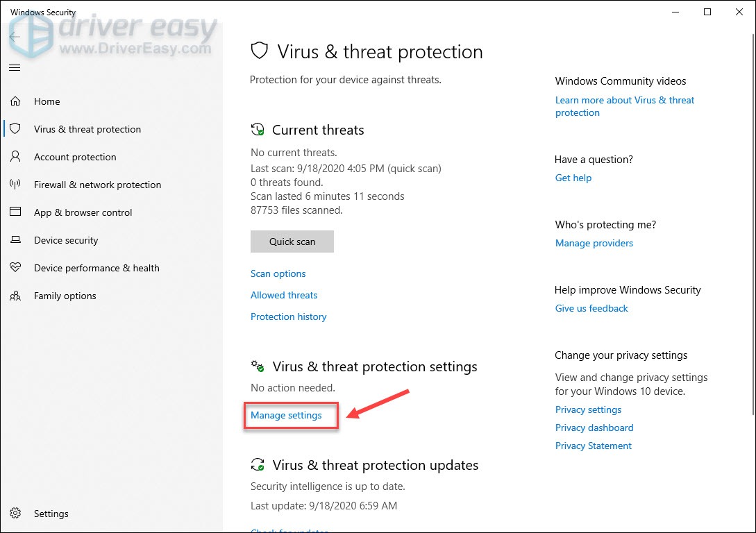Open Scan options link
The width and height of the screenshot is (756, 533).
pyautogui.click(x=278, y=273)
